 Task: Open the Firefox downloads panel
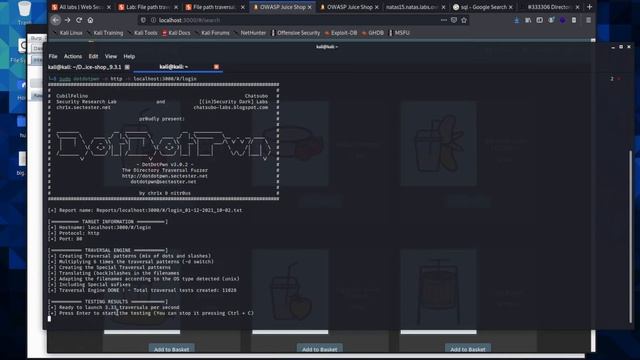(517, 20)
